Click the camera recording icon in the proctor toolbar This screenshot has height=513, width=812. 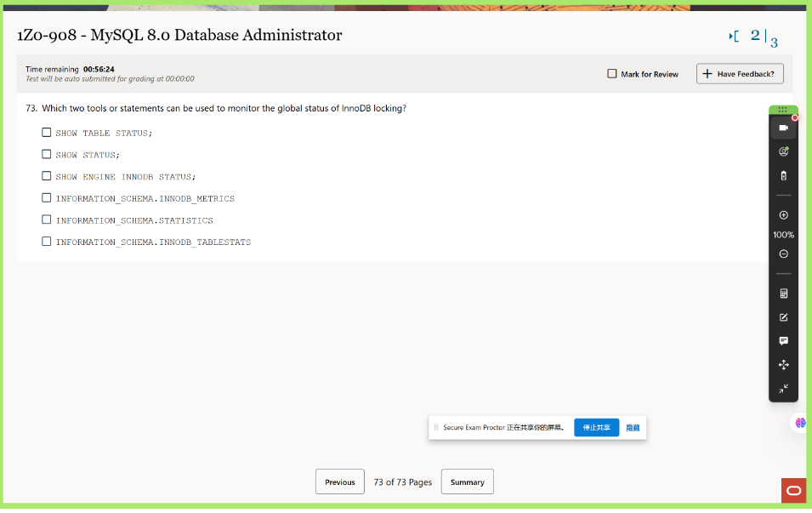[784, 128]
